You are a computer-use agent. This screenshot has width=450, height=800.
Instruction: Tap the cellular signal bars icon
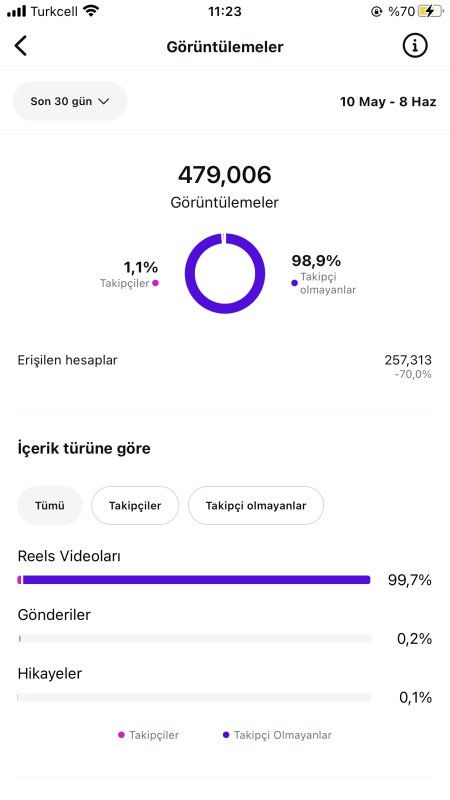tap(16, 11)
